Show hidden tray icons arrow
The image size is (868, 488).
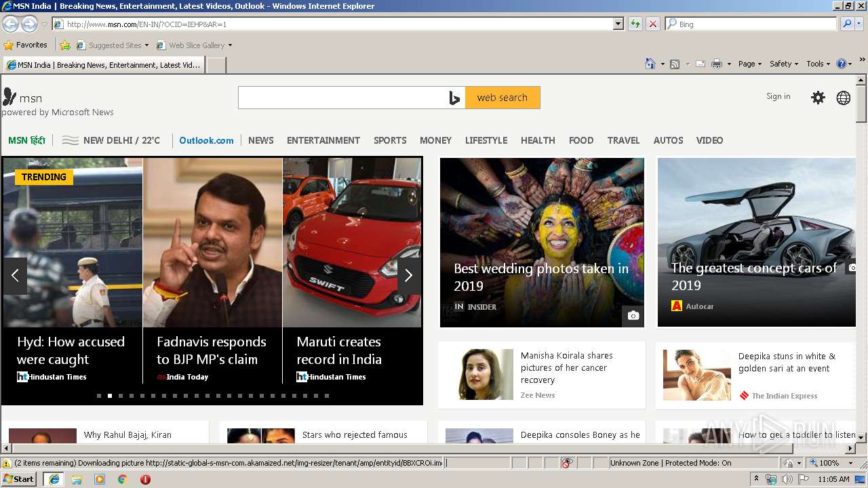(x=756, y=479)
